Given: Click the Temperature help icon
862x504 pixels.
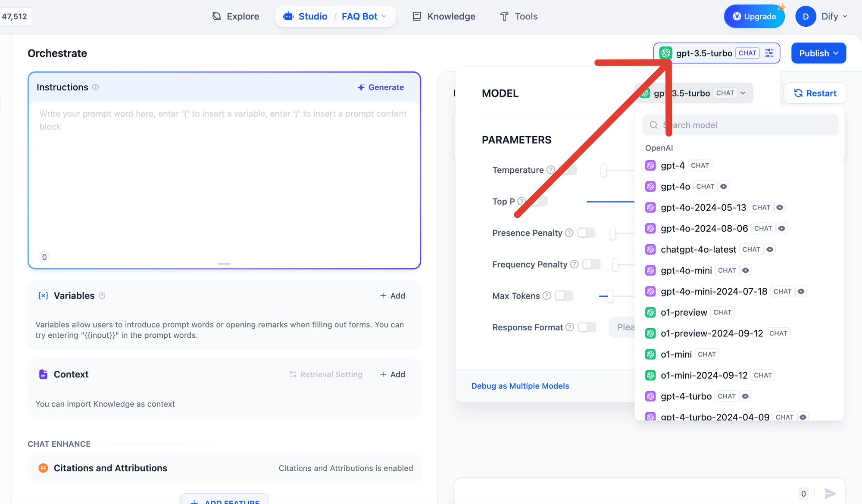Looking at the screenshot, I should click(x=550, y=170).
